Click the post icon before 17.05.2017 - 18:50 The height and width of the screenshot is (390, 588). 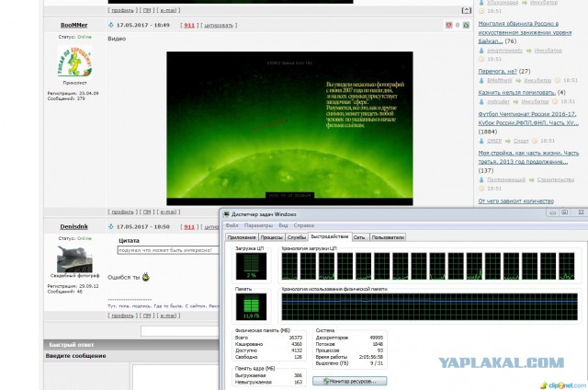point(111,226)
